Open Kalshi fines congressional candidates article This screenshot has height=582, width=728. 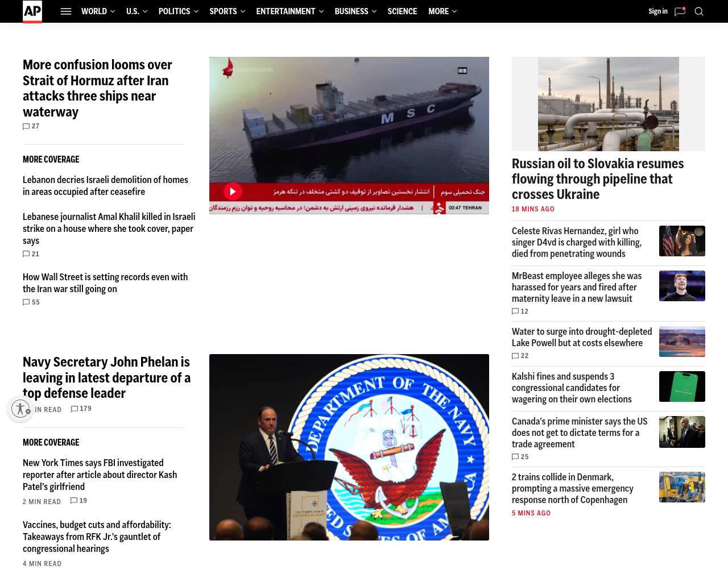click(572, 388)
